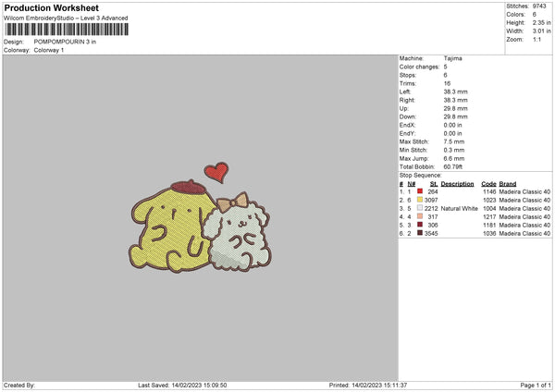Click the 'Stop Sequence:' heading
Screen dimensions: 555x392
(420, 176)
